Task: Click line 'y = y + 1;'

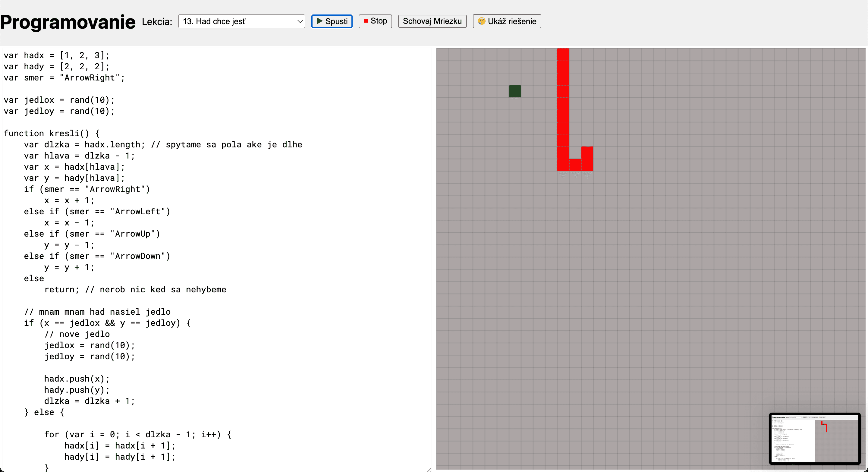Action: (x=69, y=267)
